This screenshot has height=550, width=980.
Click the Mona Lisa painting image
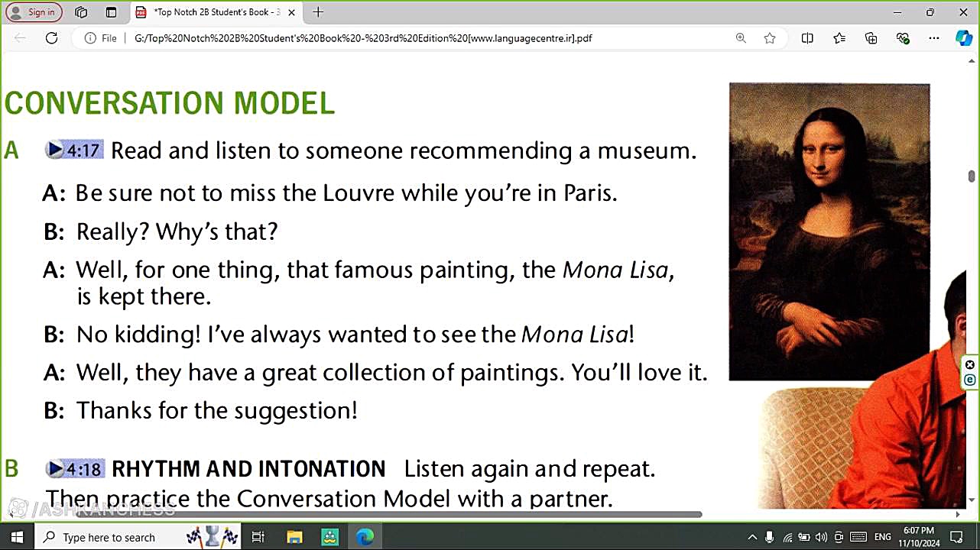(x=829, y=231)
